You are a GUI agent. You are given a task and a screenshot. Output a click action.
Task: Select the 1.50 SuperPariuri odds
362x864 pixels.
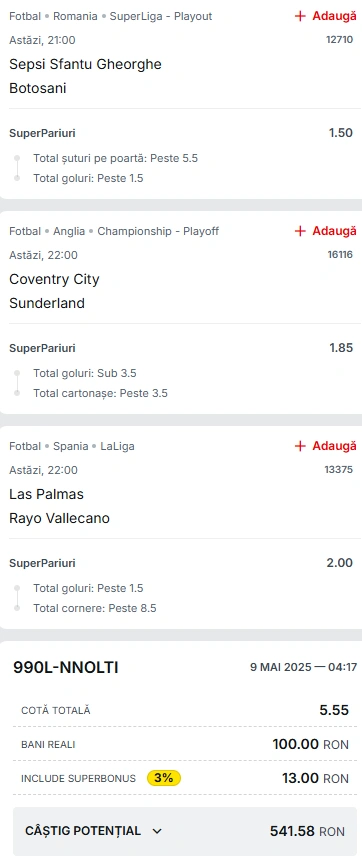tap(341, 133)
